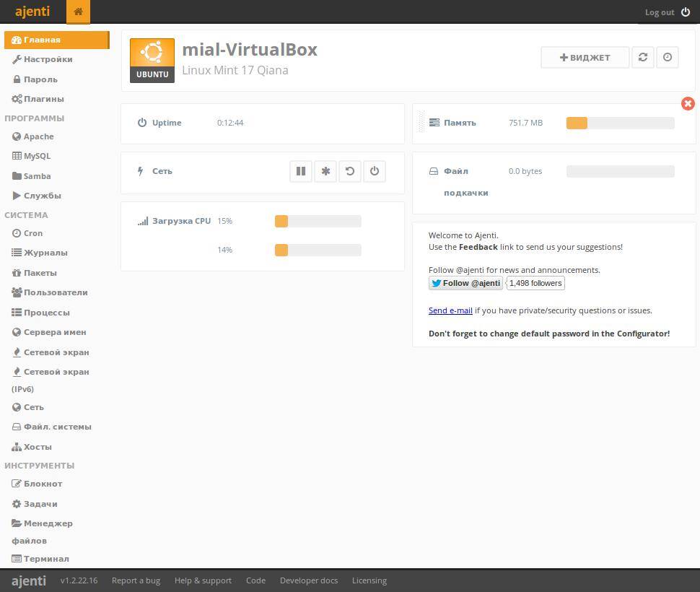The image size is (700, 592).
Task: Open the Apache section
Action: coord(33,136)
